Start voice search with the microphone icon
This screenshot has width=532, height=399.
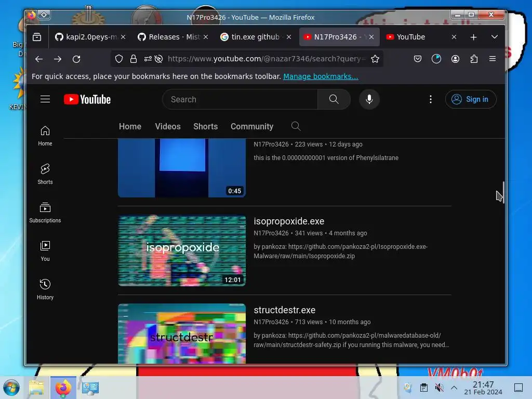point(369,99)
